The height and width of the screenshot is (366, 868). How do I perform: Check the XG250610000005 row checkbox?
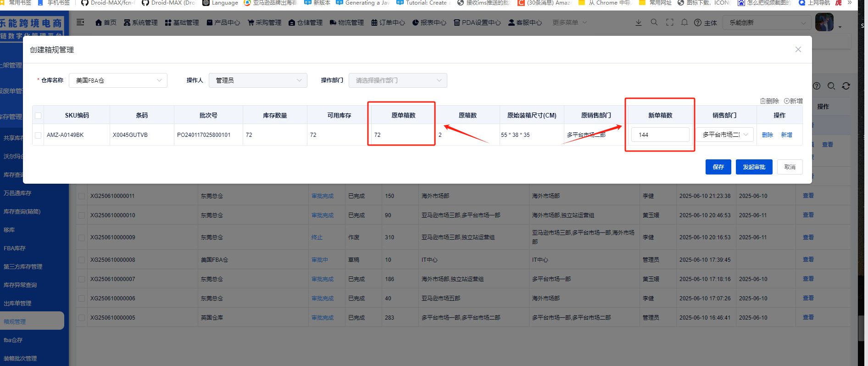[82, 318]
